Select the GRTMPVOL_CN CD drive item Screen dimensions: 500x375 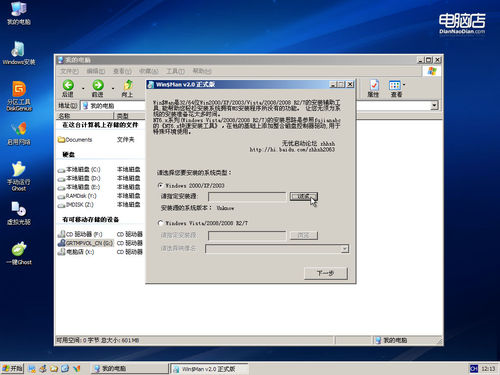tap(86, 243)
